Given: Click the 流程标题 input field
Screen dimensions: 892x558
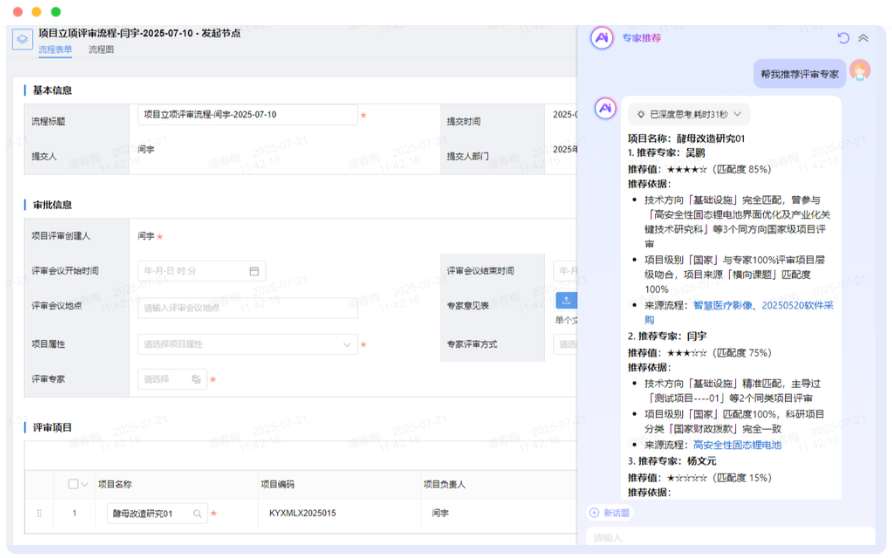Looking at the screenshot, I should pyautogui.click(x=247, y=115).
